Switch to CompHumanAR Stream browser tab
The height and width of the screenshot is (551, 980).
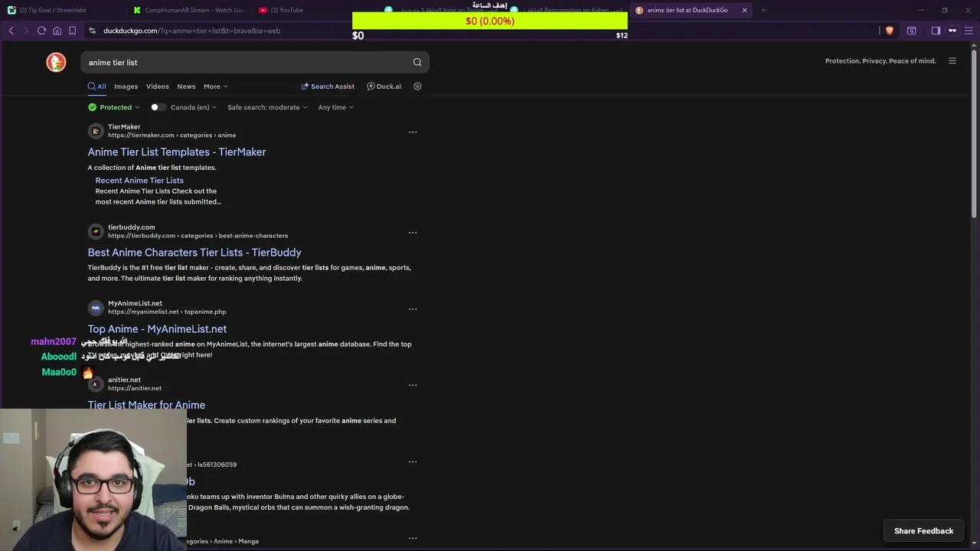[x=188, y=10]
